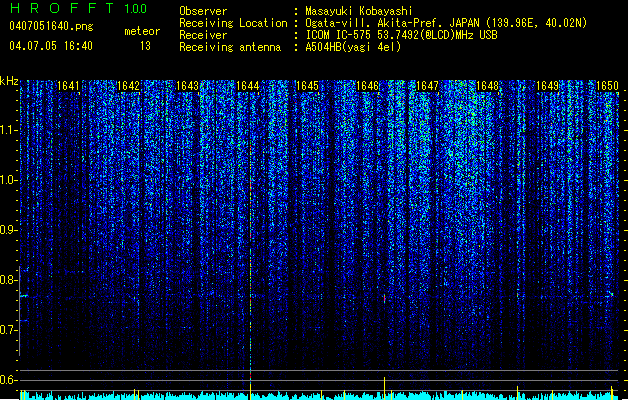Click the meteor label
Viewport: 629px width, 400px height.
click(x=142, y=31)
